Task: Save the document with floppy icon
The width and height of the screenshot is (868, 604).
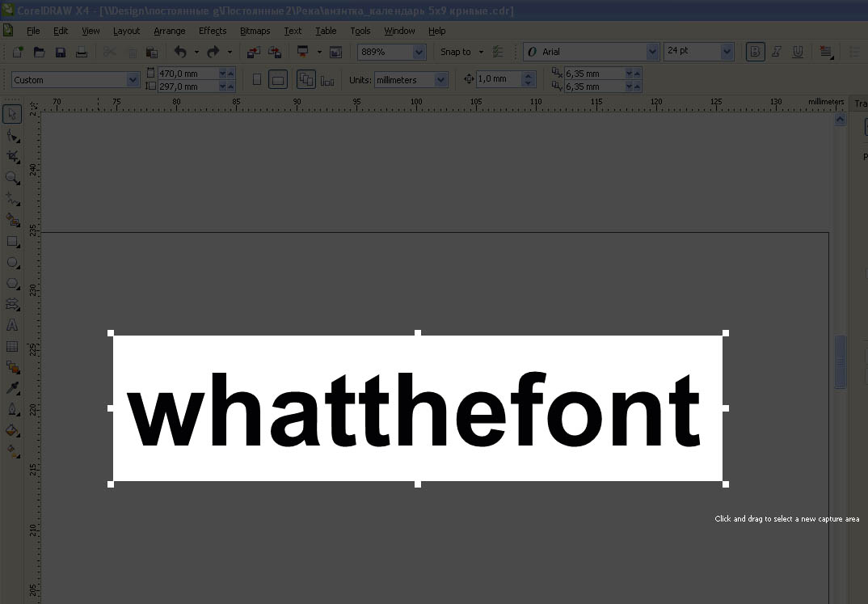Action: point(61,52)
